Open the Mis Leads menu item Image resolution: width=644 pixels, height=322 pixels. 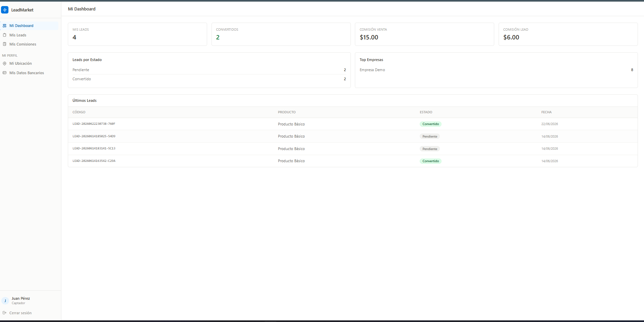coord(29,35)
